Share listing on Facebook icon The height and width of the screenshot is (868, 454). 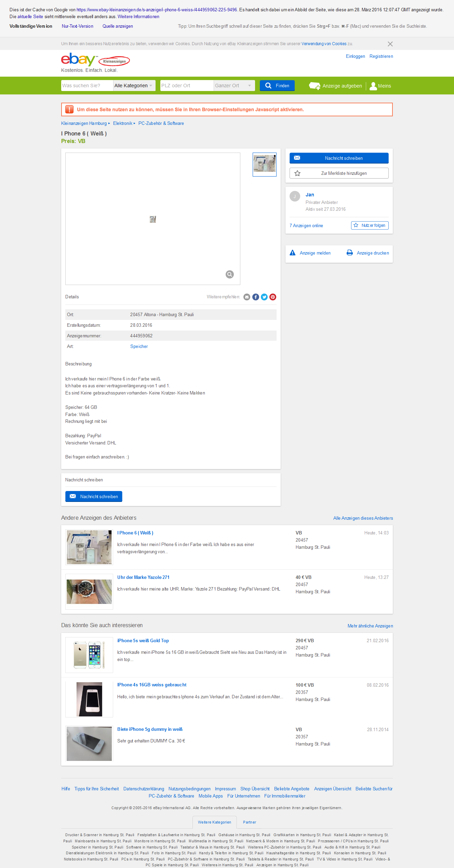click(x=256, y=297)
